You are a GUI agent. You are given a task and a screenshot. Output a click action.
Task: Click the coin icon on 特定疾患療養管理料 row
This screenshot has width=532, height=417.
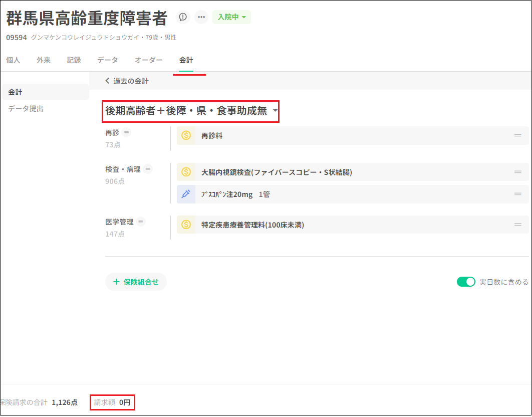point(186,225)
